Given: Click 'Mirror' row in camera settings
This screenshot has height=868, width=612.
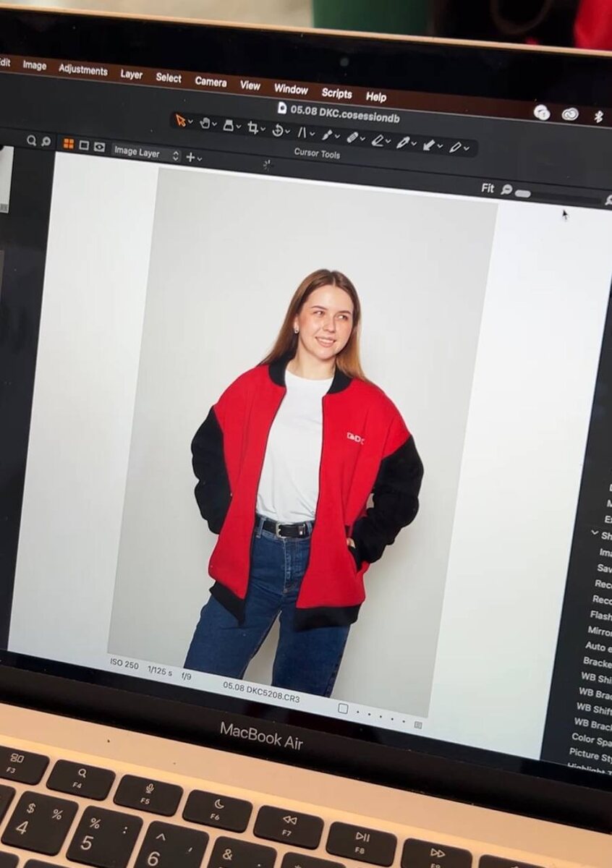Looking at the screenshot, I should (598, 631).
